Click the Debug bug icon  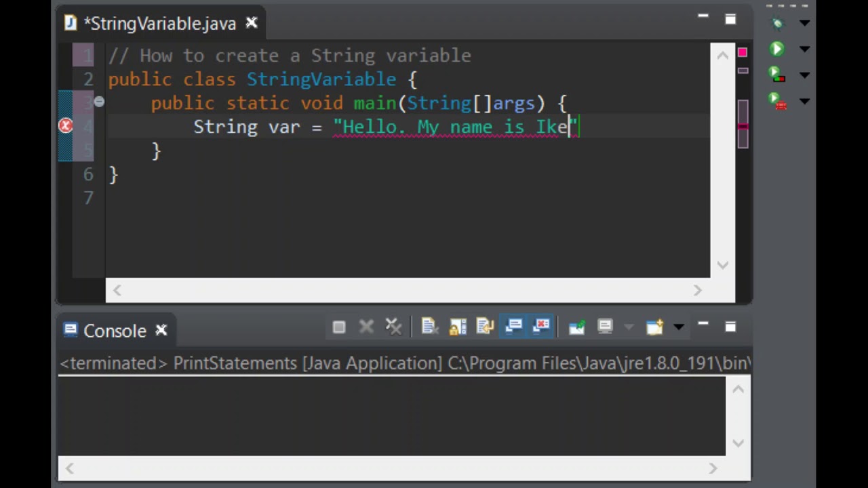coord(777,23)
